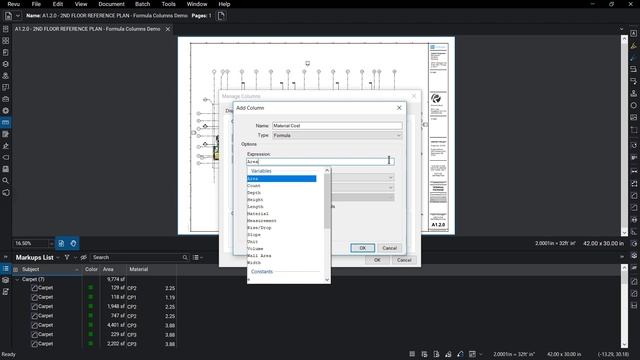The width and height of the screenshot is (640, 360).
Task: Click the magnifier Search panel icon in left sidebar
Action: coord(6,181)
